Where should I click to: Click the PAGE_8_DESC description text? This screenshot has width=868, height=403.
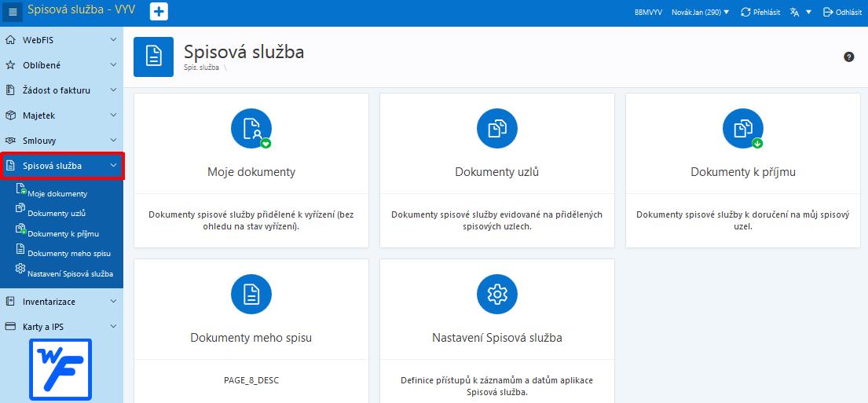(251, 381)
